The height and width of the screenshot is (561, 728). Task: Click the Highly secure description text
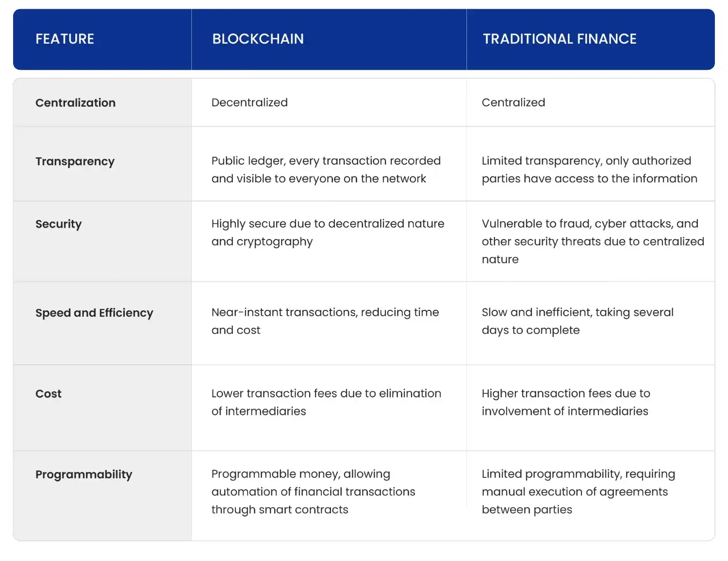click(328, 232)
